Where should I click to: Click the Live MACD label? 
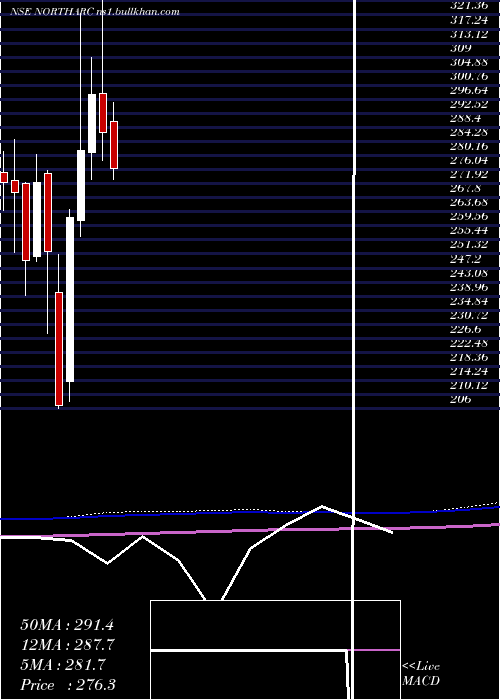point(421,674)
